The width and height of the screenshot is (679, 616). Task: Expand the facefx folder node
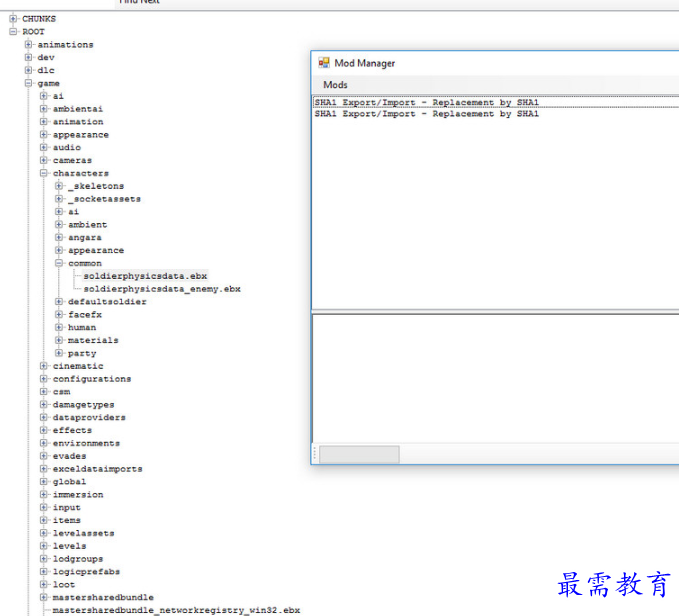[x=59, y=314]
